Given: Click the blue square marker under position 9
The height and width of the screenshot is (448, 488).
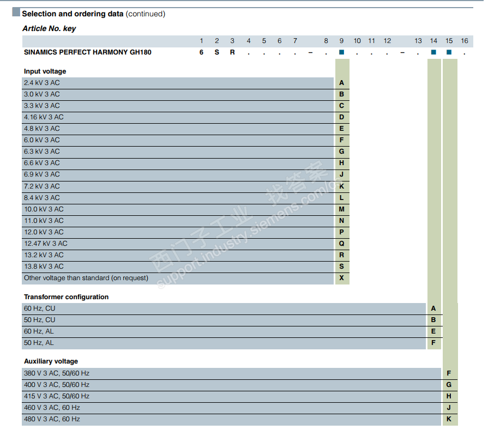Looking at the screenshot, I should tap(341, 52).
